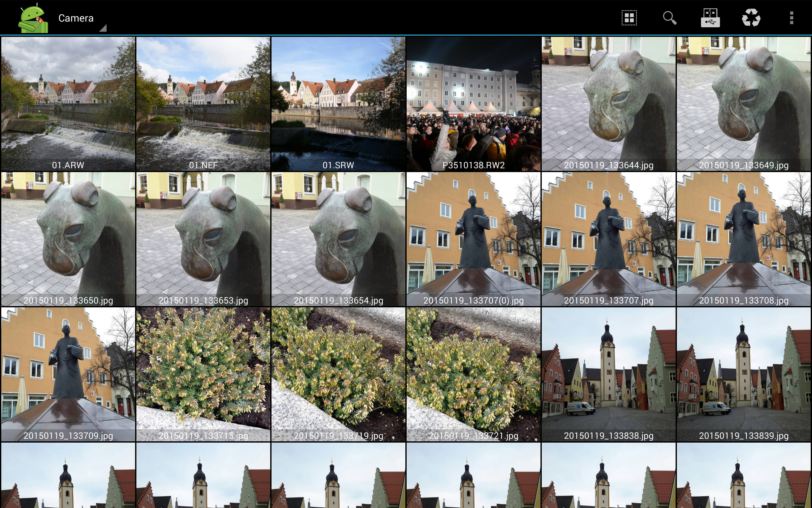Open photo 20150119_133654.jpg
This screenshot has width=812, height=508.
(x=338, y=239)
